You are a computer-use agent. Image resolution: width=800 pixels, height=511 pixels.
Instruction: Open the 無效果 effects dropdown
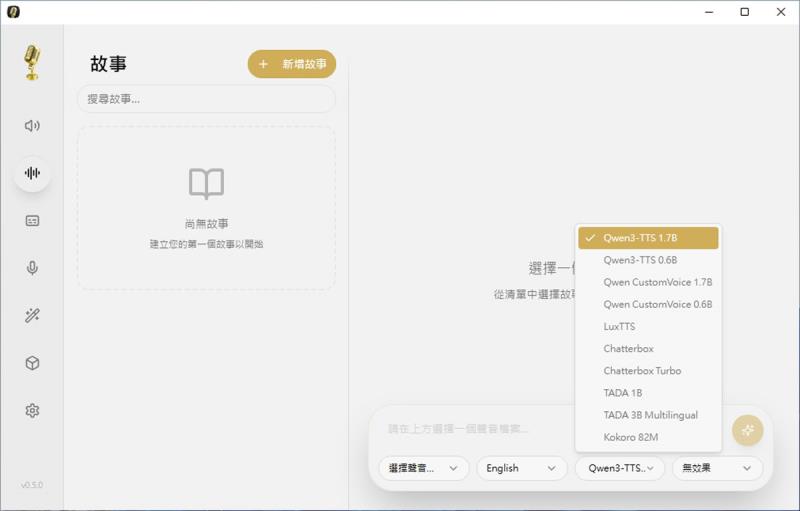(718, 468)
